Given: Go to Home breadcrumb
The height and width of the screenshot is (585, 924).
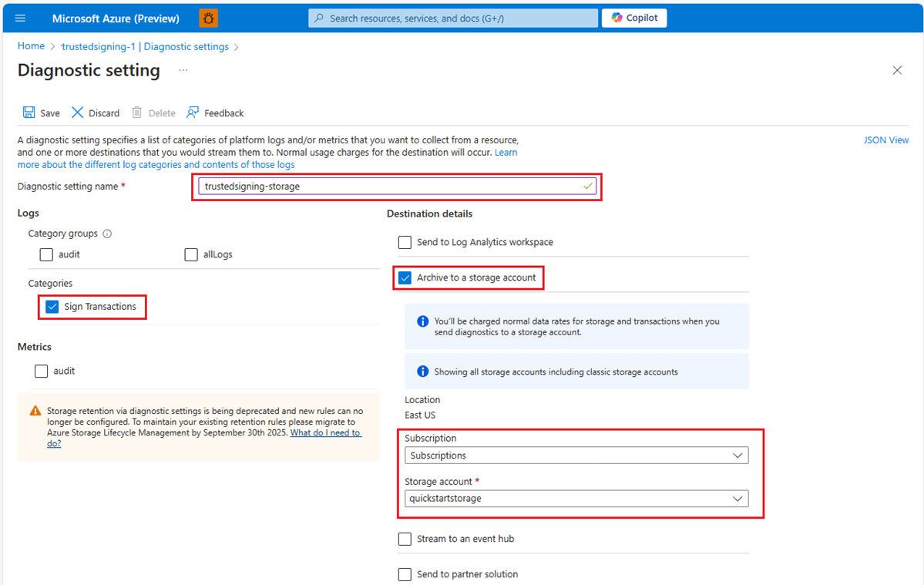Looking at the screenshot, I should coord(31,46).
